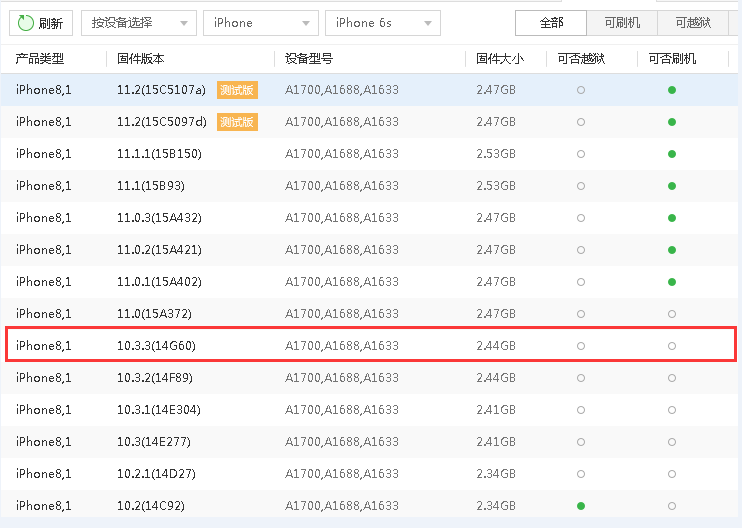Select firmware version 11.1.1(15B150)
Viewport: 742px width, 528px height.
[159, 154]
